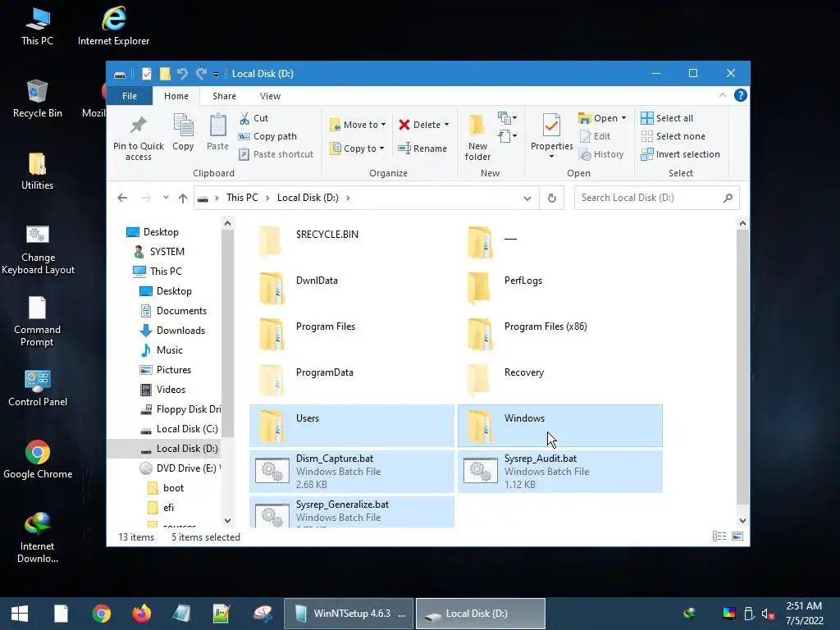Click Invert selection in ribbon
The image size is (840, 630).
point(680,154)
